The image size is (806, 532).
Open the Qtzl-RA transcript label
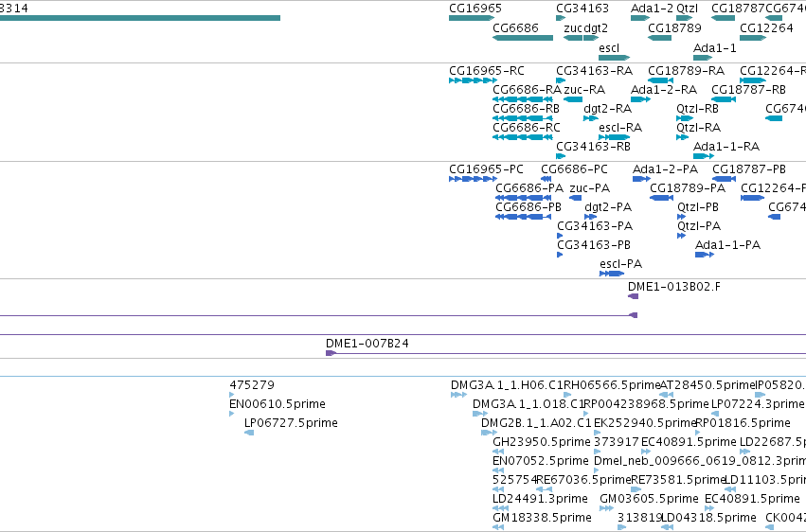(699, 128)
